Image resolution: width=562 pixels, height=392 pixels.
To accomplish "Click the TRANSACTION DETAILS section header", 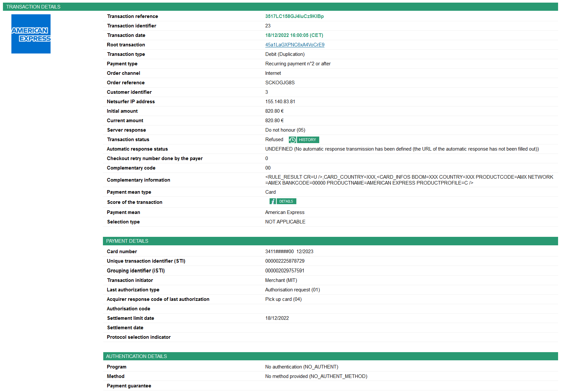I will click(33, 7).
